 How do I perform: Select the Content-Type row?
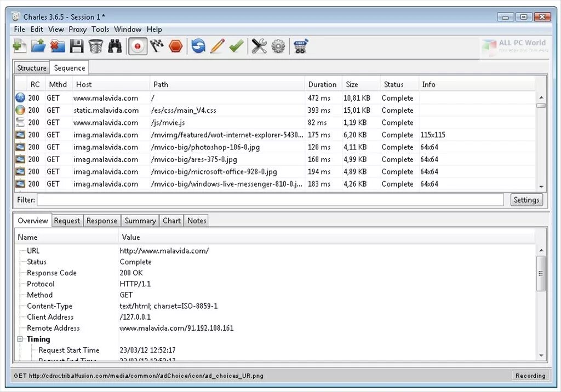click(275, 306)
